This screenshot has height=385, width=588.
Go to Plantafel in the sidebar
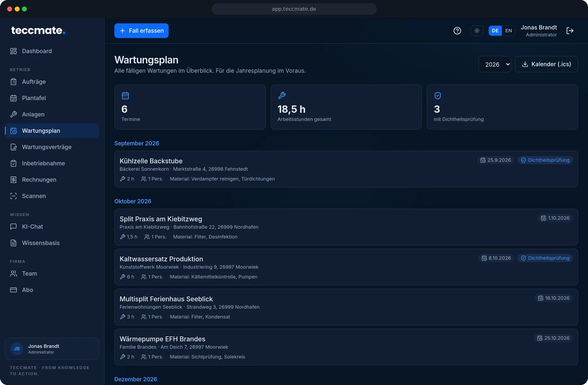pos(52,98)
